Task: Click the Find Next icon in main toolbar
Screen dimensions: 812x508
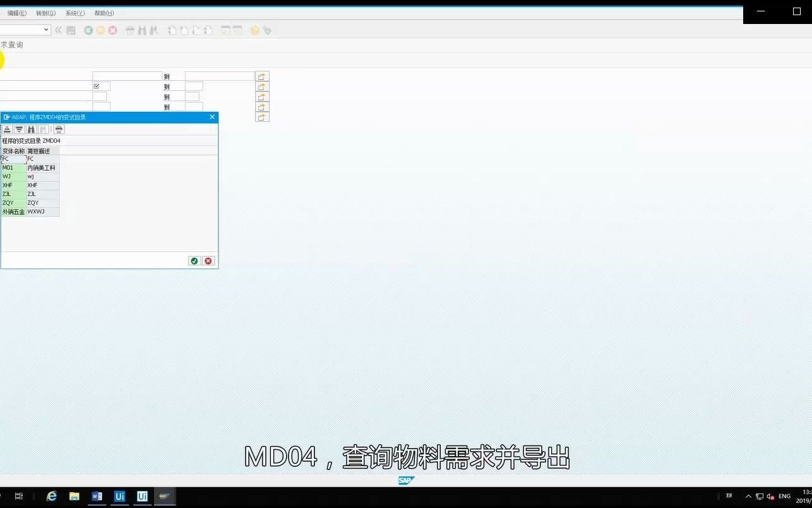Action: click(x=153, y=30)
